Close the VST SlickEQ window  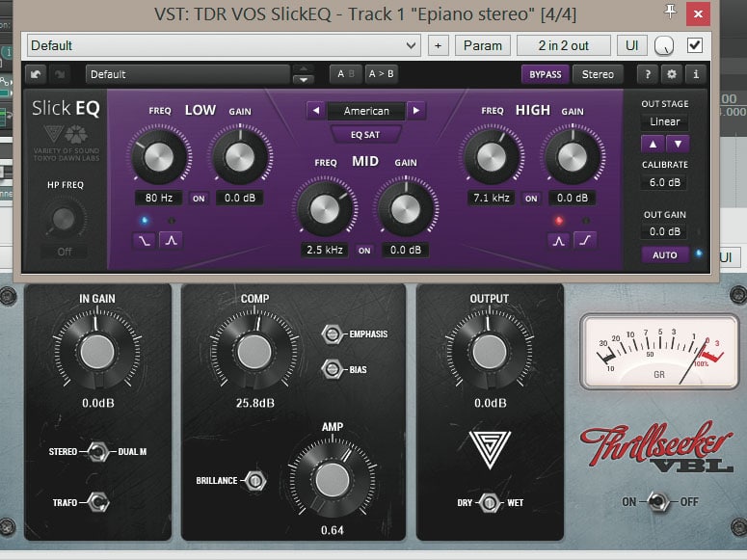pos(698,13)
